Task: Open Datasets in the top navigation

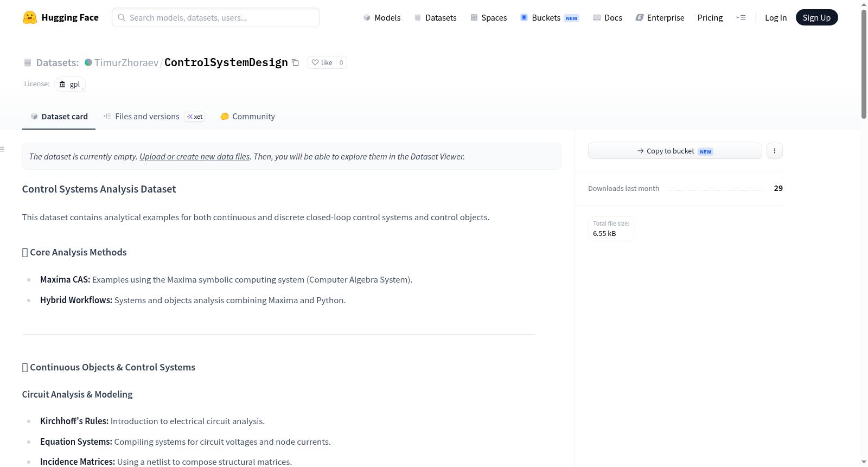Action: (x=436, y=17)
